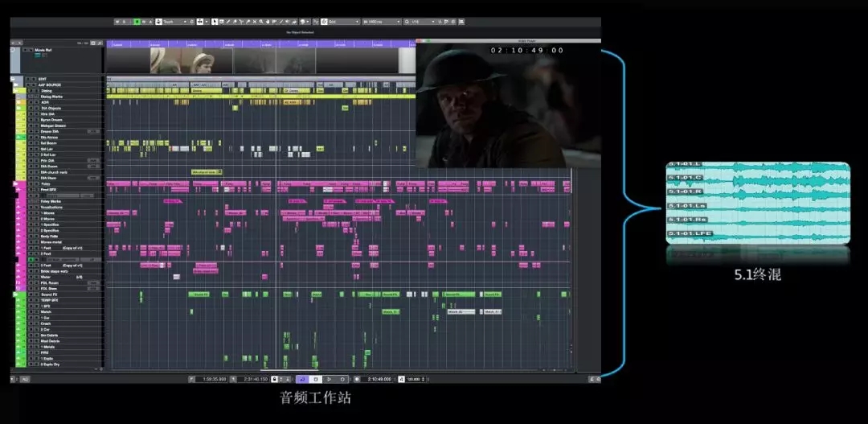
Task: Select the arrow Object Selection tool
Action: click(215, 22)
